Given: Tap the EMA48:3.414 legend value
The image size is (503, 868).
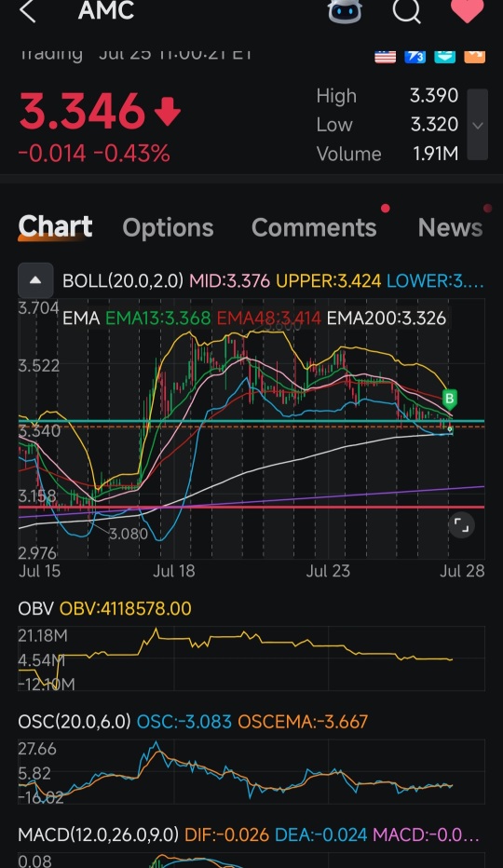Looking at the screenshot, I should [x=268, y=319].
